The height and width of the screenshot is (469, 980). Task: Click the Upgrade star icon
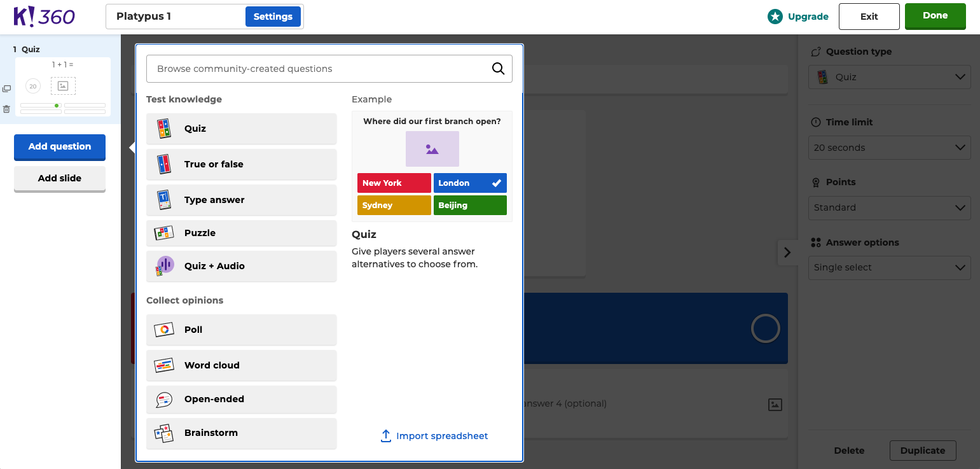pyautogui.click(x=775, y=17)
